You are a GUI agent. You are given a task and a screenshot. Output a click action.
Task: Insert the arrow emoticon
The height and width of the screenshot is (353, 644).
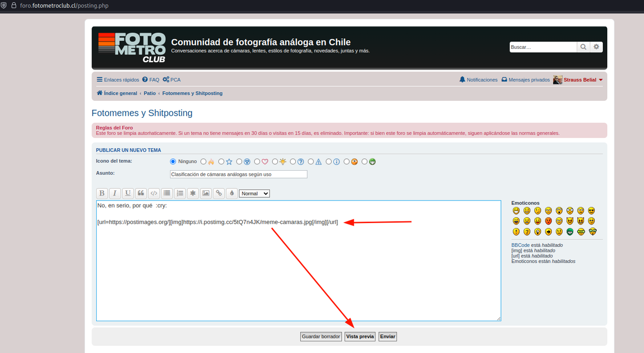tap(548, 232)
